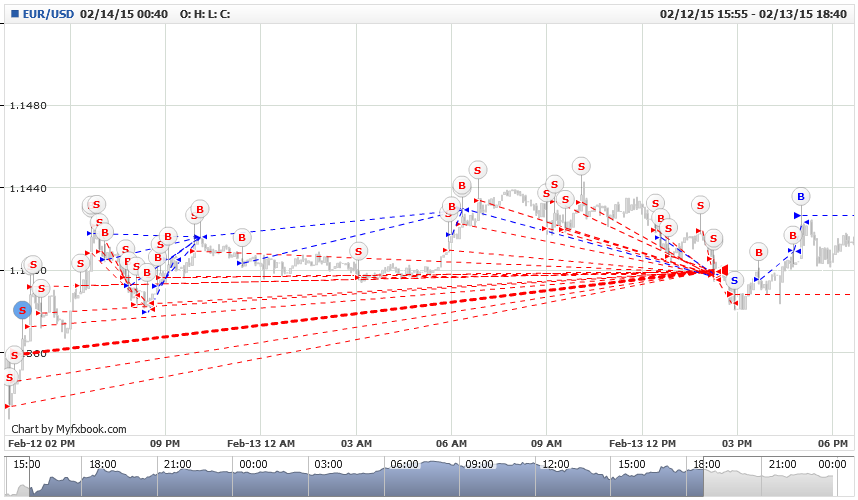Click the 1.1480 price axis label
Screen dimensions: 858x500
pyautogui.click(x=28, y=106)
